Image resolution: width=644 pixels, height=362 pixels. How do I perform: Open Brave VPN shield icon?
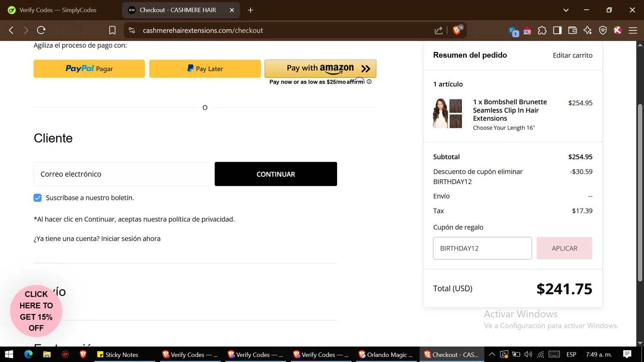603,30
